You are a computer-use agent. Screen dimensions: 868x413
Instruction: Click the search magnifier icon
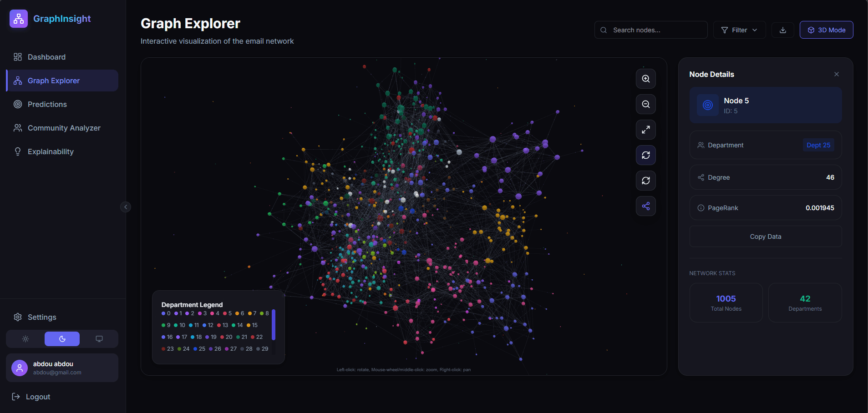604,30
